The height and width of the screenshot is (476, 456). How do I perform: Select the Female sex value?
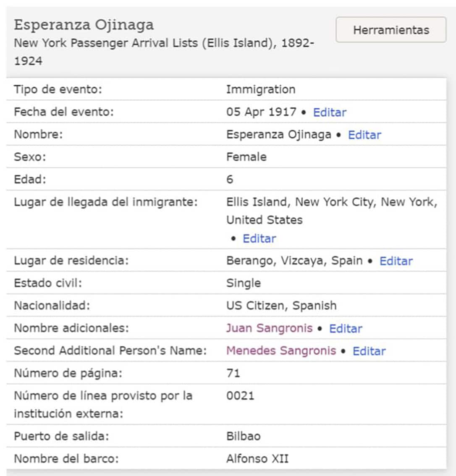pyautogui.click(x=246, y=157)
